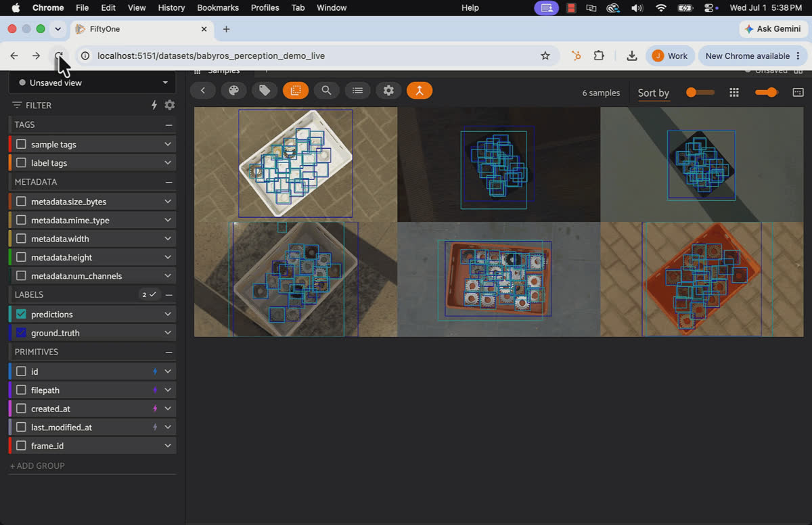Click the slider right of grid icon
Image resolution: width=812 pixels, height=525 pixels.
pos(766,93)
